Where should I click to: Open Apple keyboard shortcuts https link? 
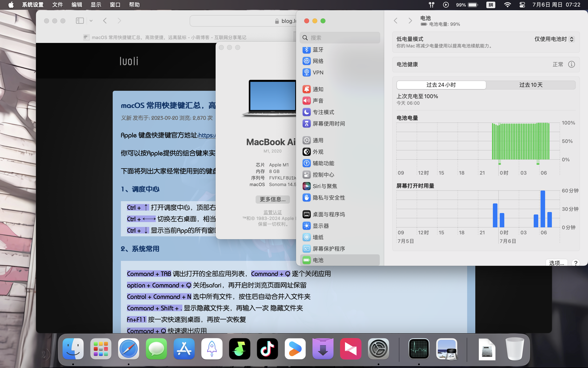[x=207, y=135]
